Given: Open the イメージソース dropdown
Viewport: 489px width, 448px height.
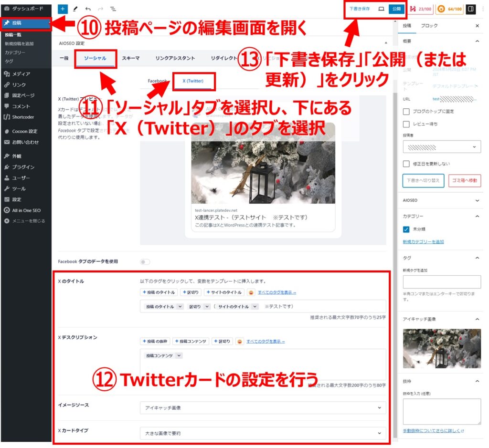Looking at the screenshot, I should [x=262, y=408].
